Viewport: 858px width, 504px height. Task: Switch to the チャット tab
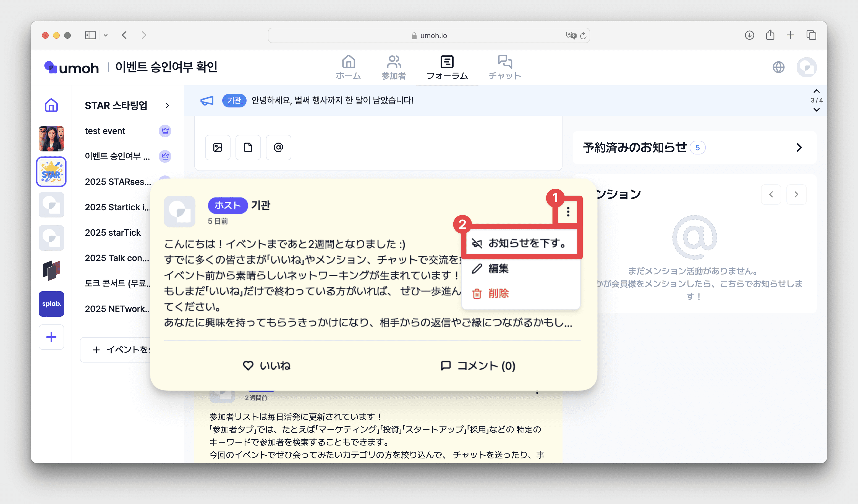[504, 67]
